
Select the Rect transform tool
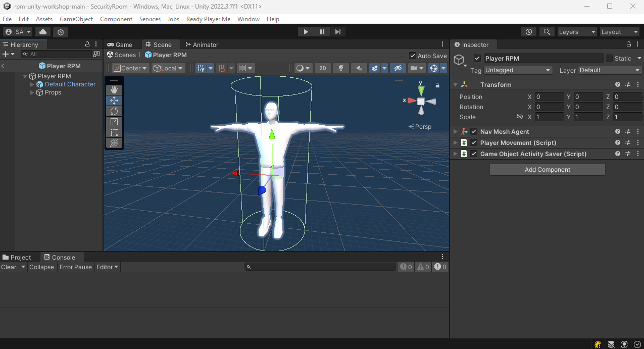pos(114,132)
